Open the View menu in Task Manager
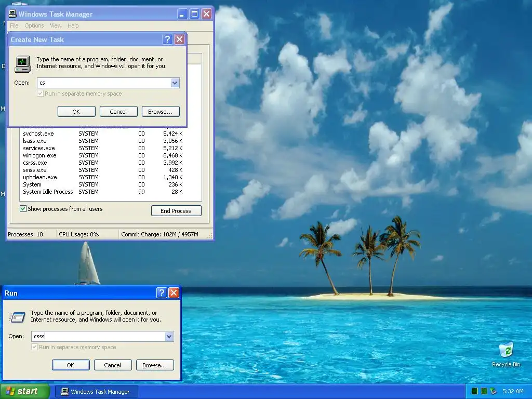 pos(56,25)
